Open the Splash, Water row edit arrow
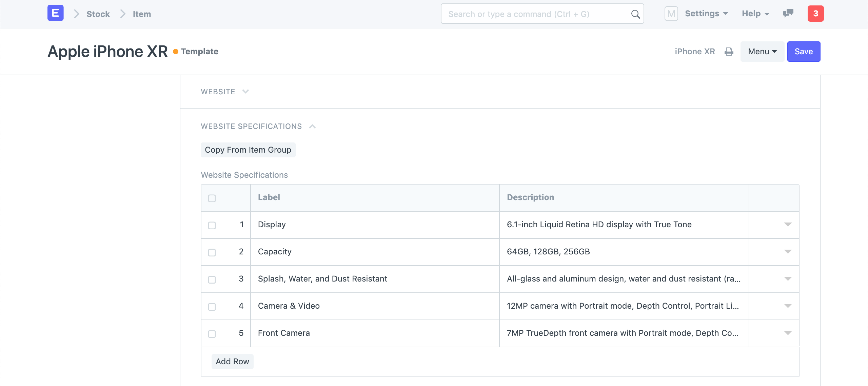The width and height of the screenshot is (868, 386). (788, 279)
